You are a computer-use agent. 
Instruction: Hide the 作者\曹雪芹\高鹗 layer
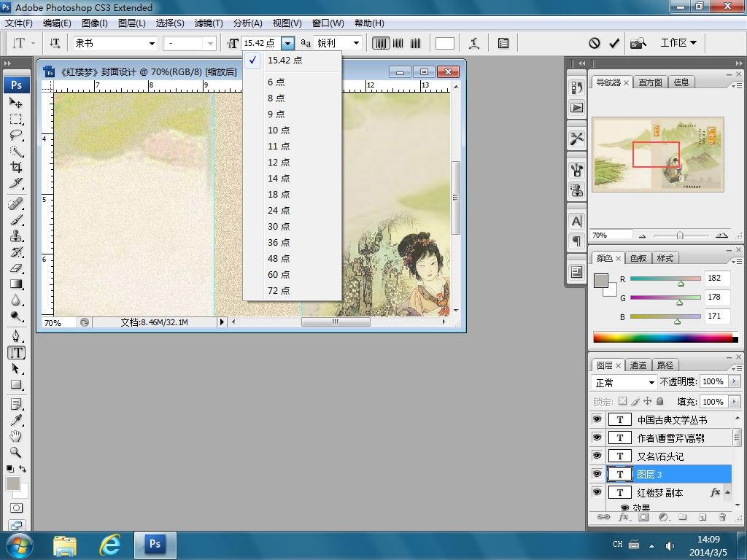pyautogui.click(x=597, y=437)
